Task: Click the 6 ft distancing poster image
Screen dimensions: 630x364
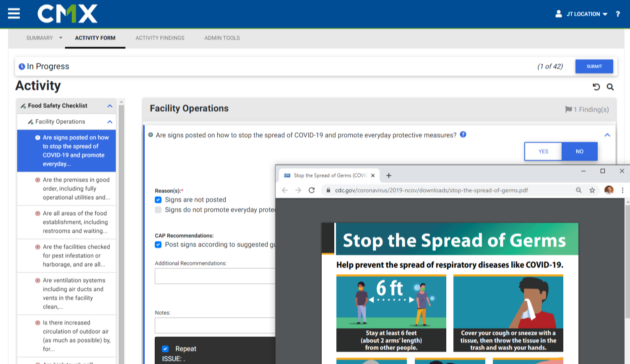Action: coord(391,313)
